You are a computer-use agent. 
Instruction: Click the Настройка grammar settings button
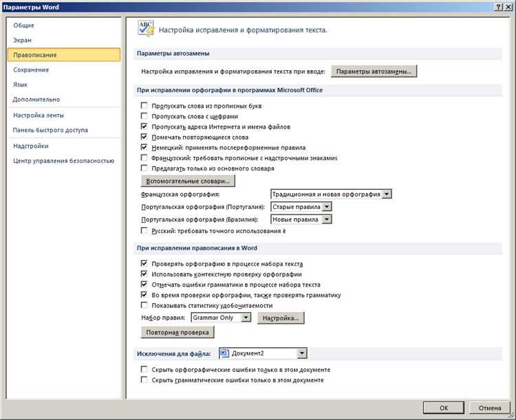tap(281, 318)
